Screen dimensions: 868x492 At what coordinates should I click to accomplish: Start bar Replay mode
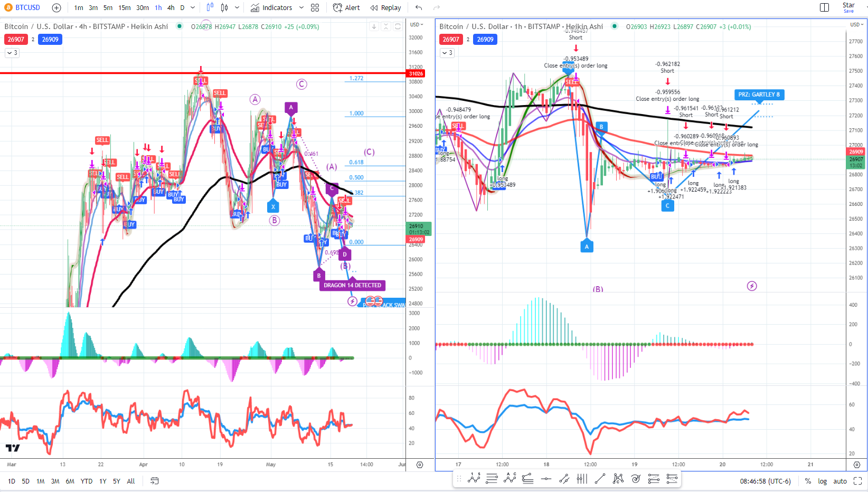point(385,7)
